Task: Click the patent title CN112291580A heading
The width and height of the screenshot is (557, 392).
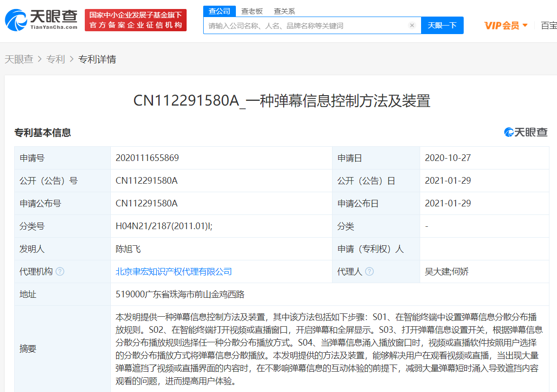Action: pos(281,101)
